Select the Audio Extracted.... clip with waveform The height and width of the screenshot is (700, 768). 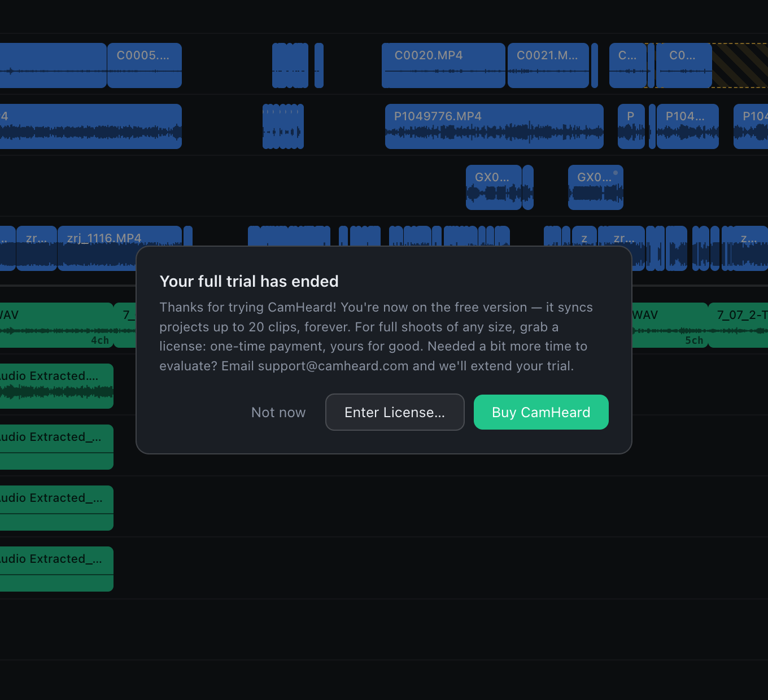coord(56,386)
